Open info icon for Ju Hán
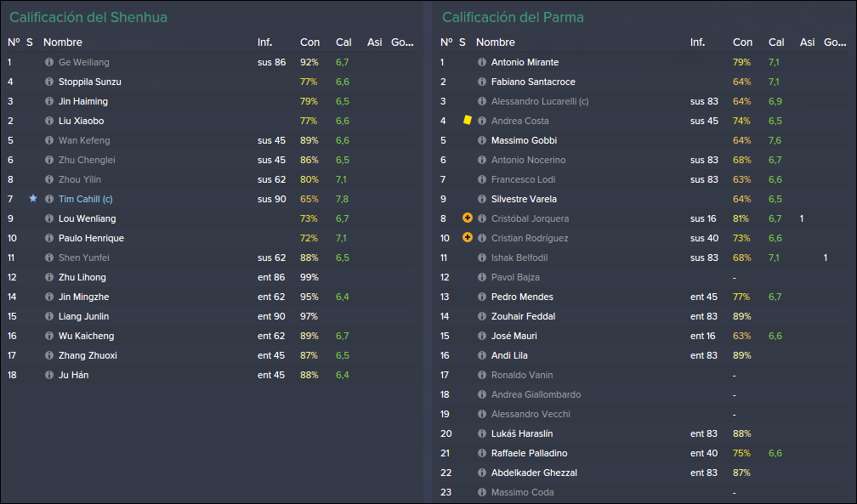Image resolution: width=857 pixels, height=504 pixels. tap(49, 375)
